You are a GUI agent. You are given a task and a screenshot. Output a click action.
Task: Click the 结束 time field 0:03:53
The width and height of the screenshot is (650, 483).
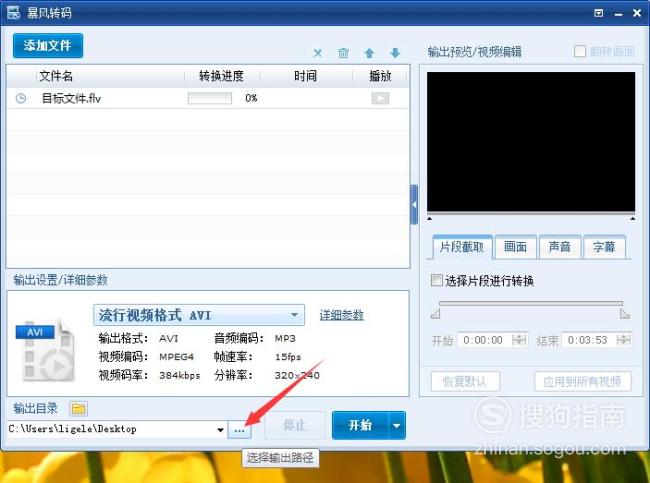588,340
